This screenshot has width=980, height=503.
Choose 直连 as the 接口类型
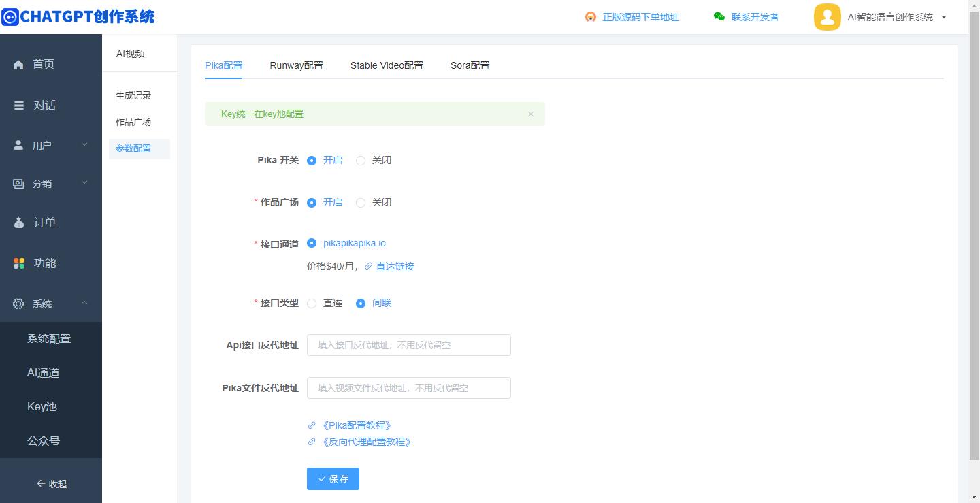(312, 304)
